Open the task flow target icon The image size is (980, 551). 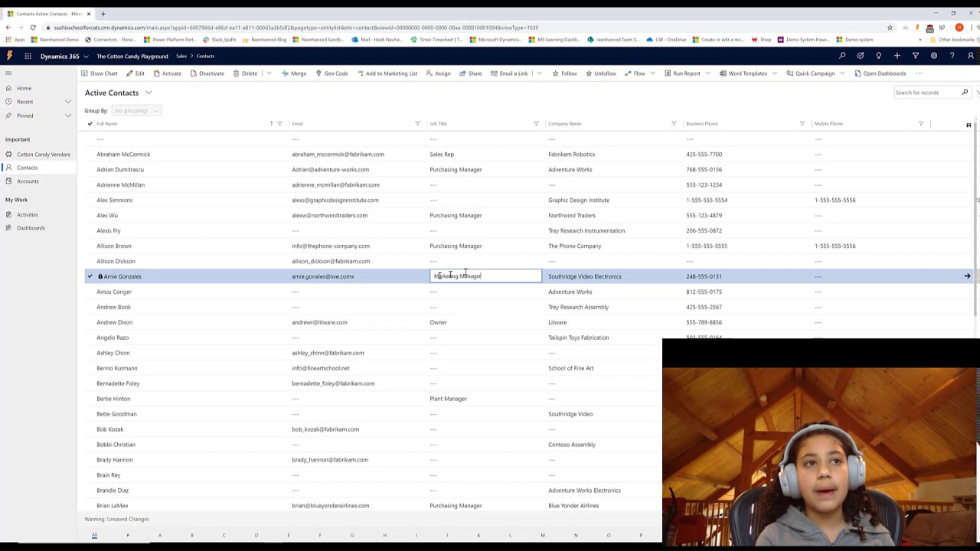click(861, 56)
